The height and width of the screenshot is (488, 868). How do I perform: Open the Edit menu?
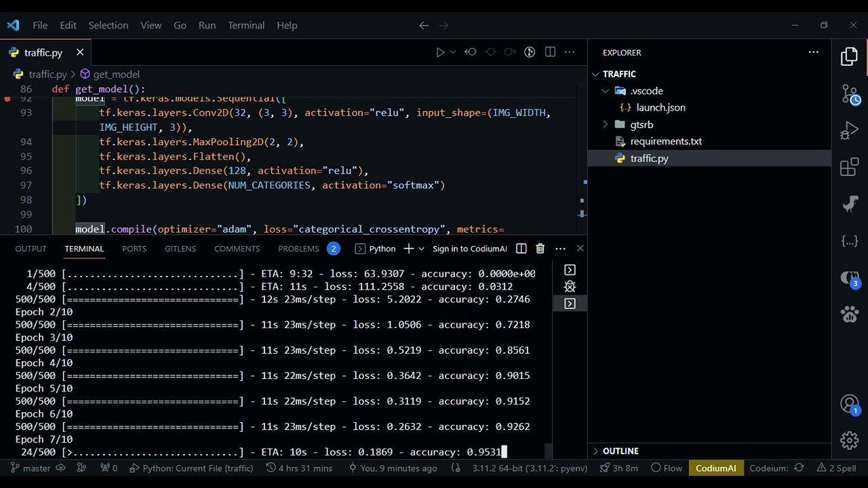coord(68,25)
